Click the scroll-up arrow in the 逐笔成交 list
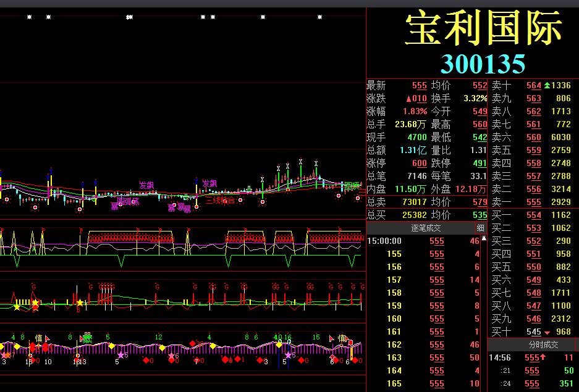 coord(484,238)
